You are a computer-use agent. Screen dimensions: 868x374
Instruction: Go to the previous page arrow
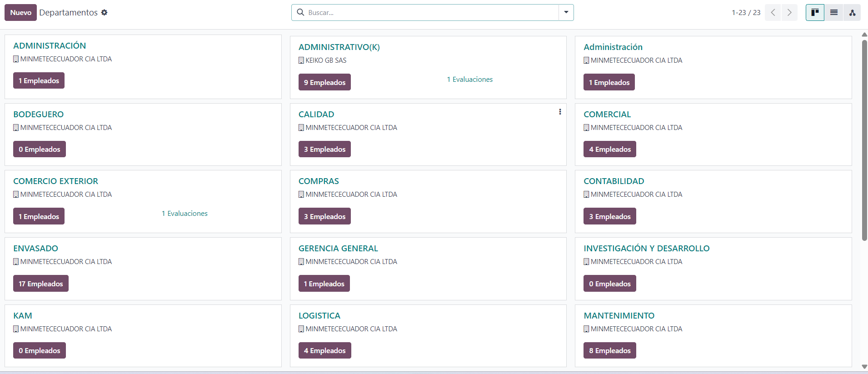click(x=773, y=12)
